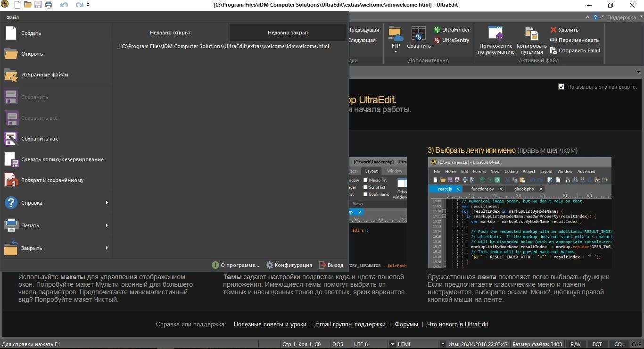Choose Открыть in the file menu
This screenshot has height=349, width=644.
(x=56, y=54)
